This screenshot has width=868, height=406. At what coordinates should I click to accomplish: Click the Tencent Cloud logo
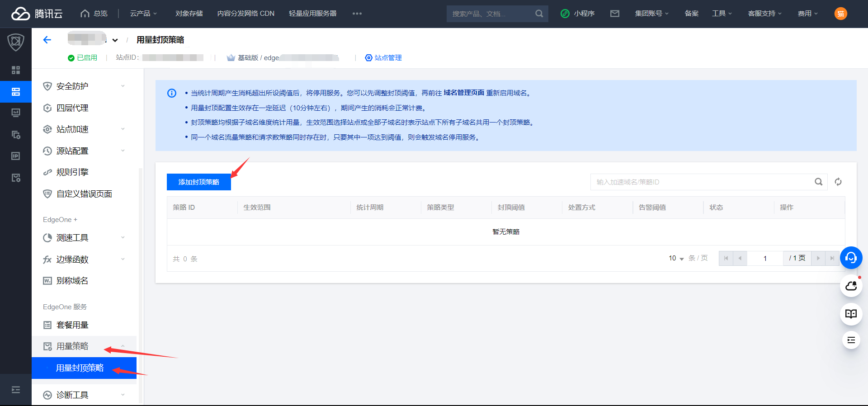coord(37,14)
